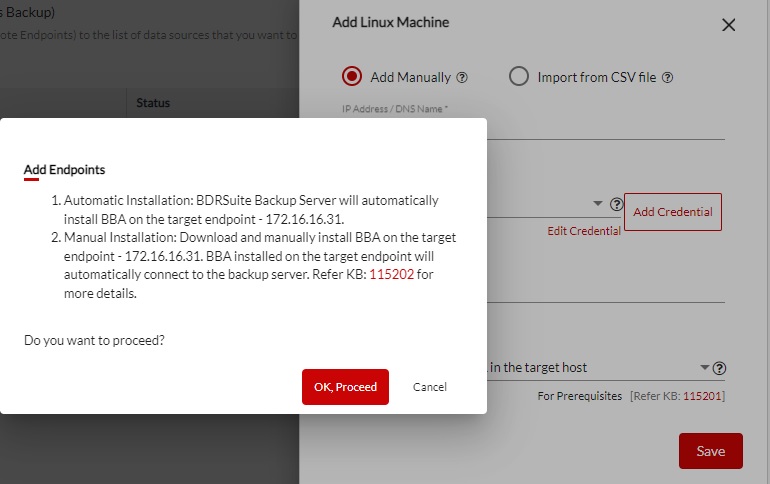770x484 pixels.
Task: Click the Automatic Installation list item text
Action: pyautogui.click(x=251, y=210)
